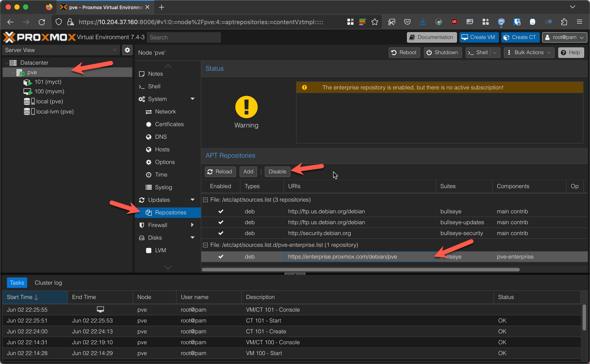The image size is (590, 364).
Task: Open node Options page
Action: pyautogui.click(x=165, y=162)
